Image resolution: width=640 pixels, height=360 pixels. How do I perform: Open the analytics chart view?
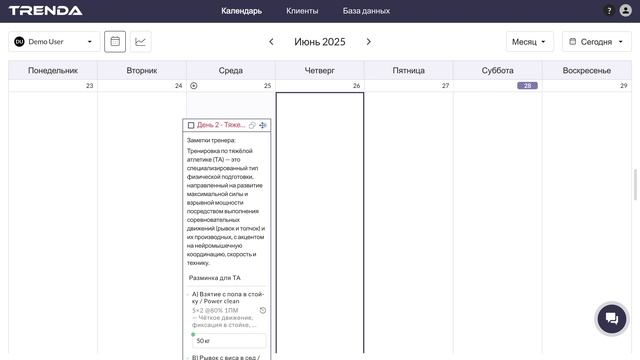coord(140,42)
